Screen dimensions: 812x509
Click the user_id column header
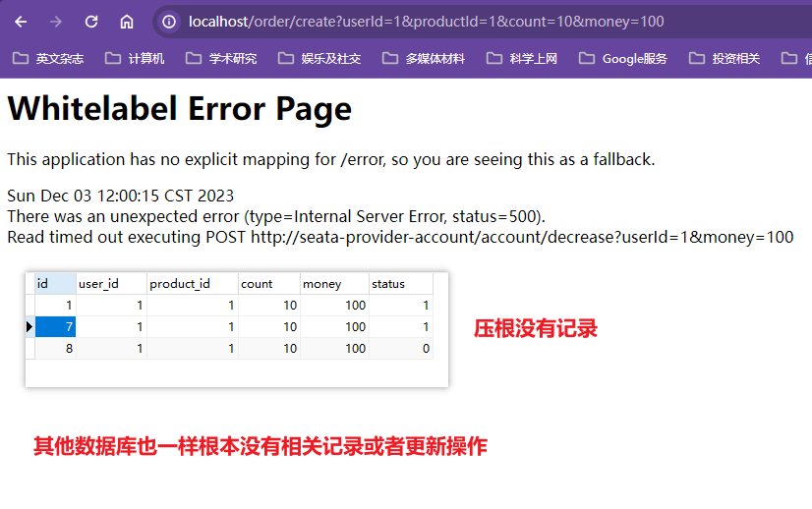pos(110,284)
